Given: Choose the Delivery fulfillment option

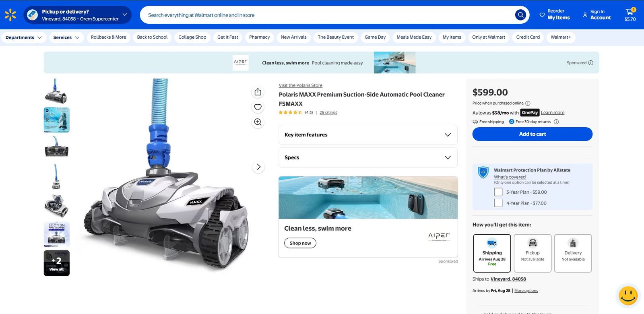Looking at the screenshot, I should pyautogui.click(x=573, y=253).
